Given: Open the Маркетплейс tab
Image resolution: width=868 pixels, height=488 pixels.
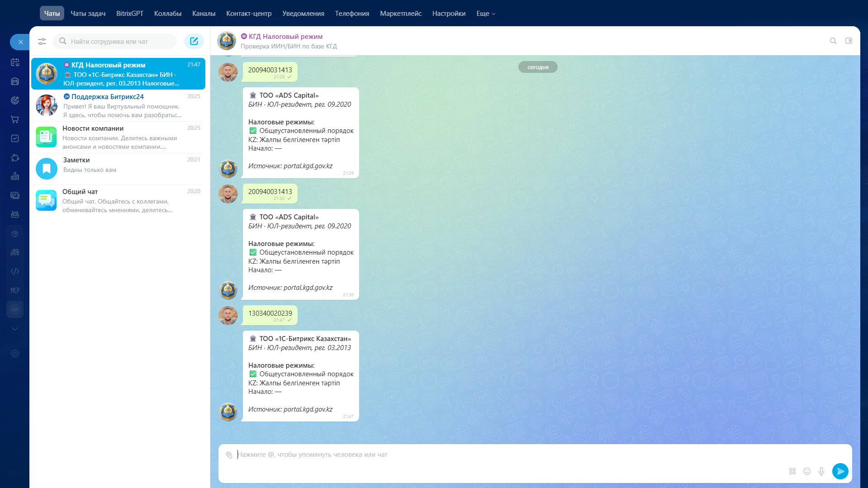Looking at the screenshot, I should pos(401,14).
